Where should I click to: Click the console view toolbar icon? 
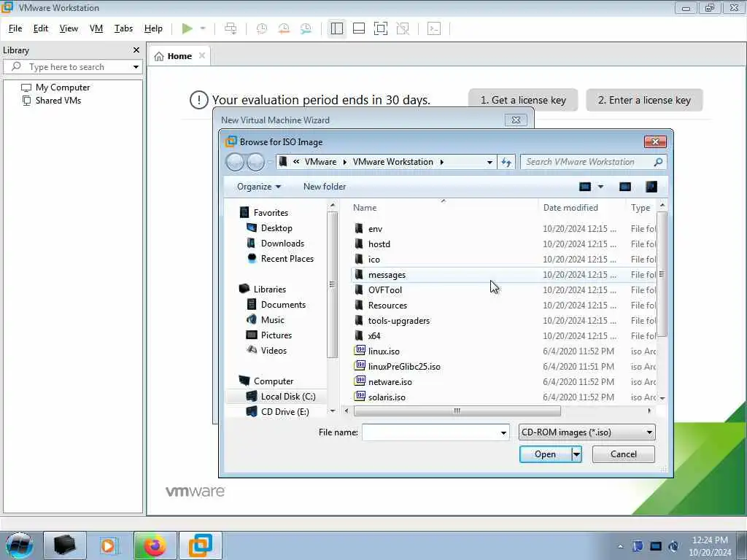tap(434, 28)
